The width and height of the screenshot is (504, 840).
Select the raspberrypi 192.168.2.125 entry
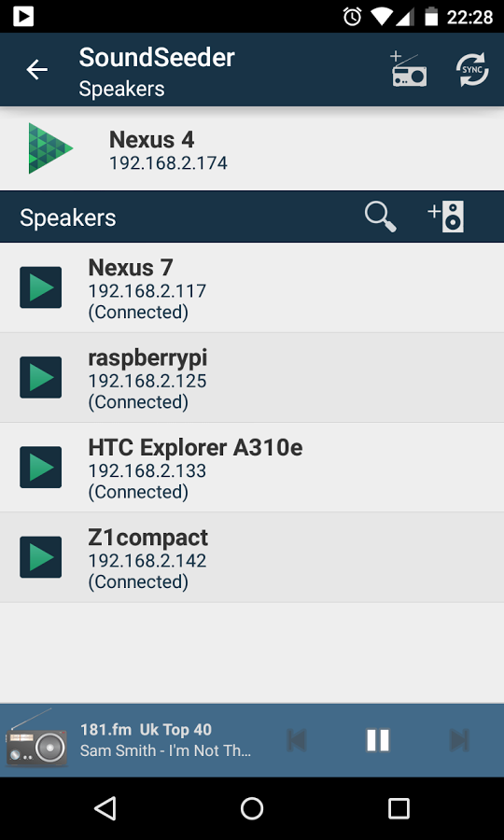[x=252, y=378]
